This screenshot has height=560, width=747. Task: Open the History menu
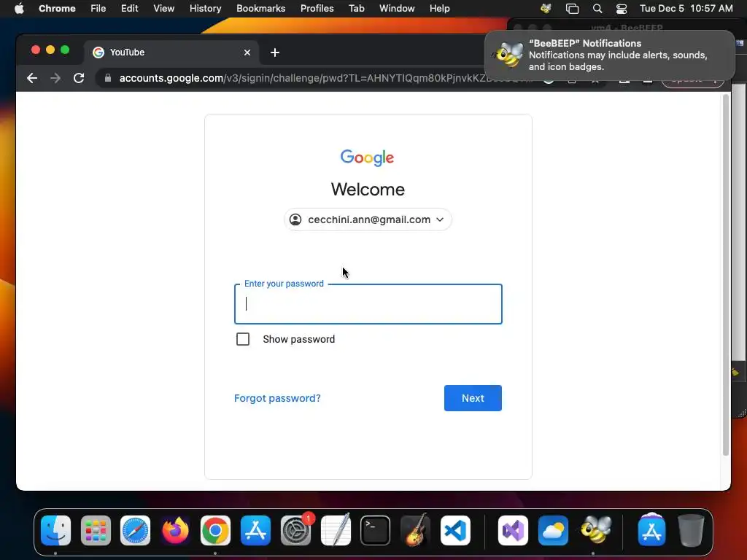(x=205, y=8)
